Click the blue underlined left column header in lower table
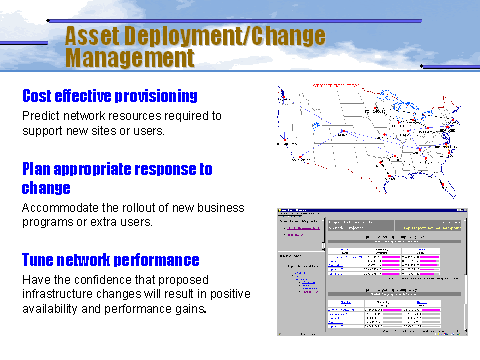480x360 pixels. (x=346, y=303)
